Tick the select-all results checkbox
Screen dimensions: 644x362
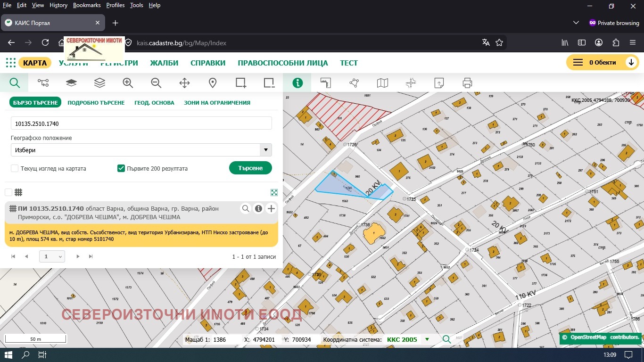point(8,192)
